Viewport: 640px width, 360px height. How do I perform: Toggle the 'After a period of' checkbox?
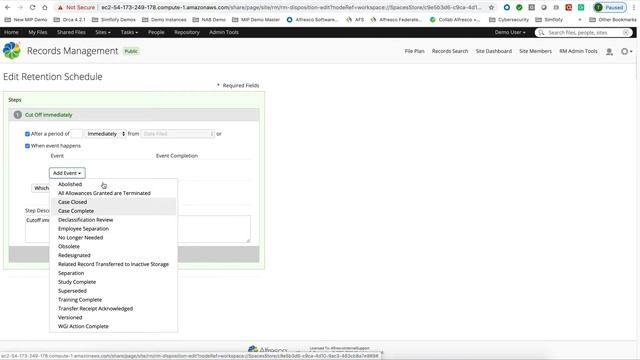point(27,134)
